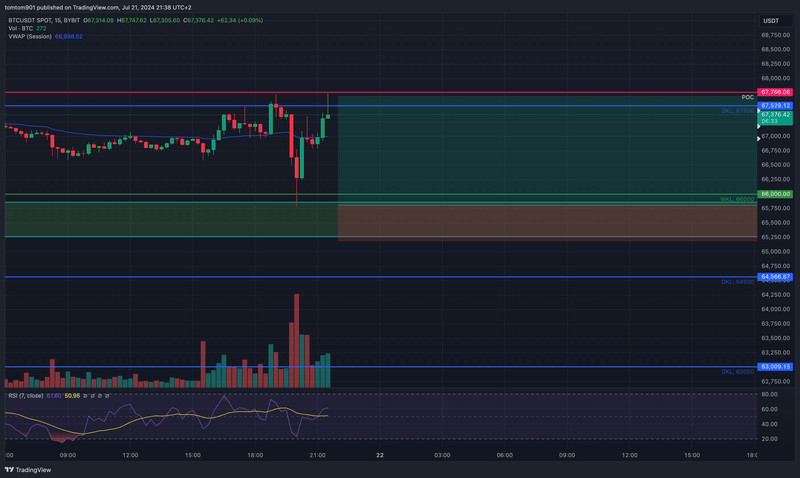Click the DKL, 63000 line label
800x478 pixels.
737,371
